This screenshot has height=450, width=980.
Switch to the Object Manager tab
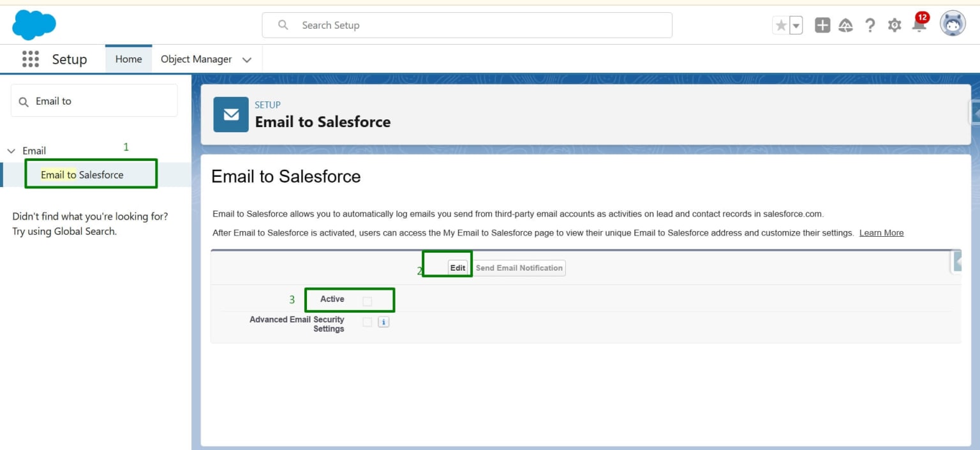tap(197, 59)
